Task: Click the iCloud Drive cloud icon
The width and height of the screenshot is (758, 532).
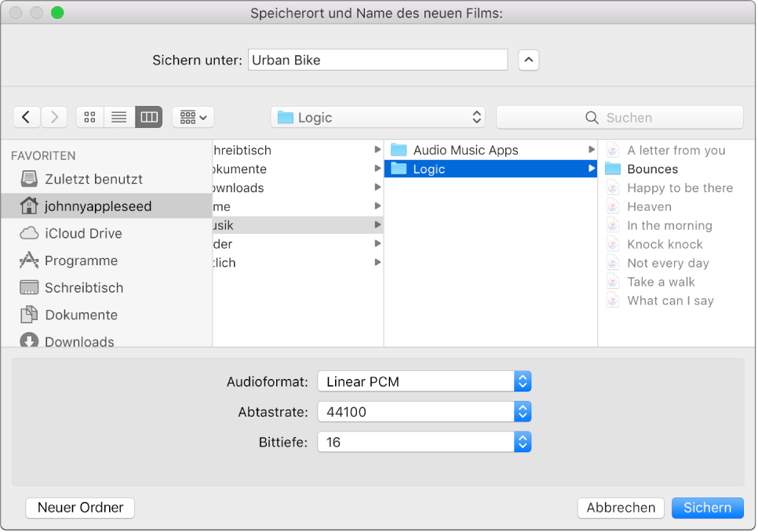Action: 29,233
